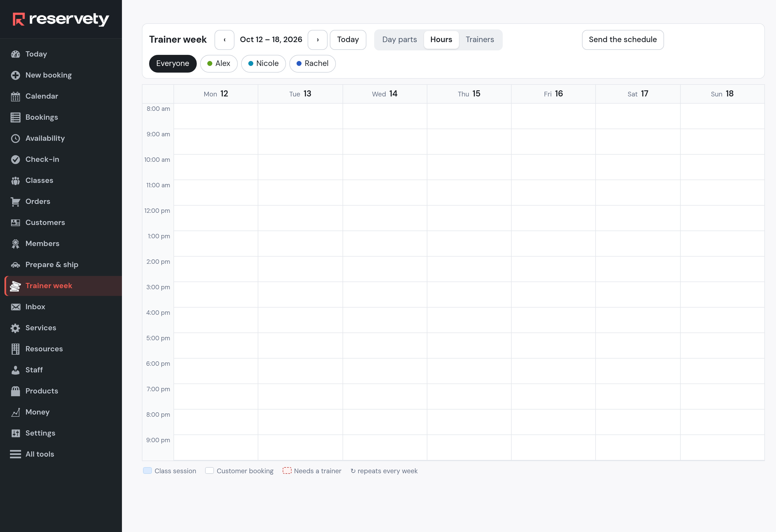This screenshot has height=532, width=776.
Task: Click the New booking plus icon
Action: click(x=15, y=75)
